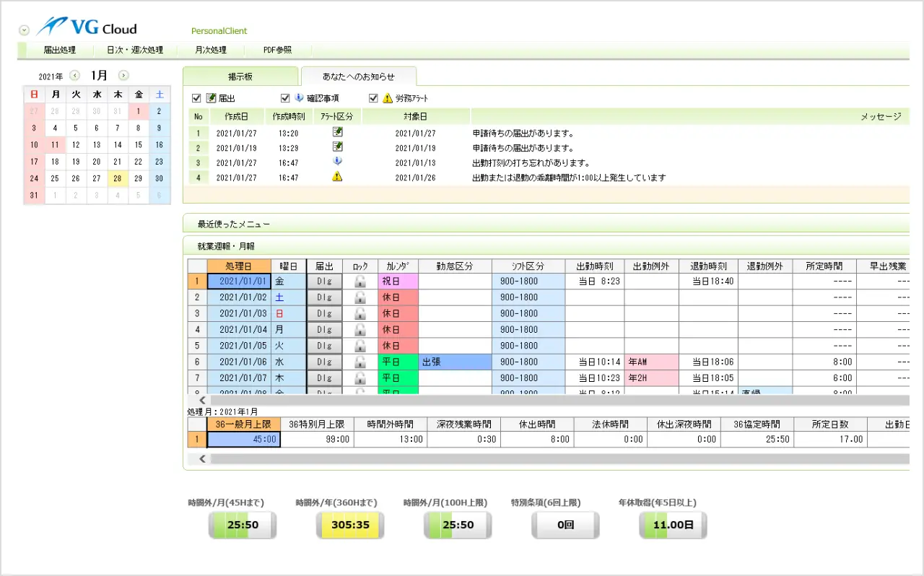Select January 28 in the calendar

pos(117,179)
